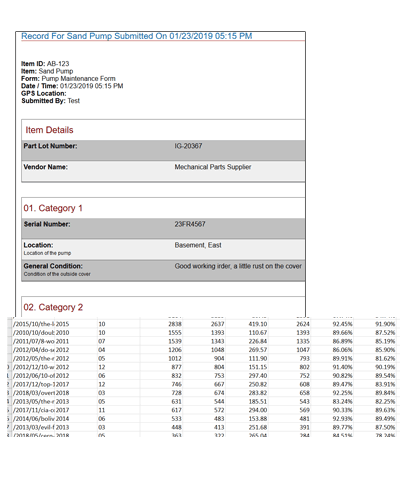Click the serial value '23FR4567'
This screenshot has width=400, height=500.
pyautogui.click(x=190, y=224)
